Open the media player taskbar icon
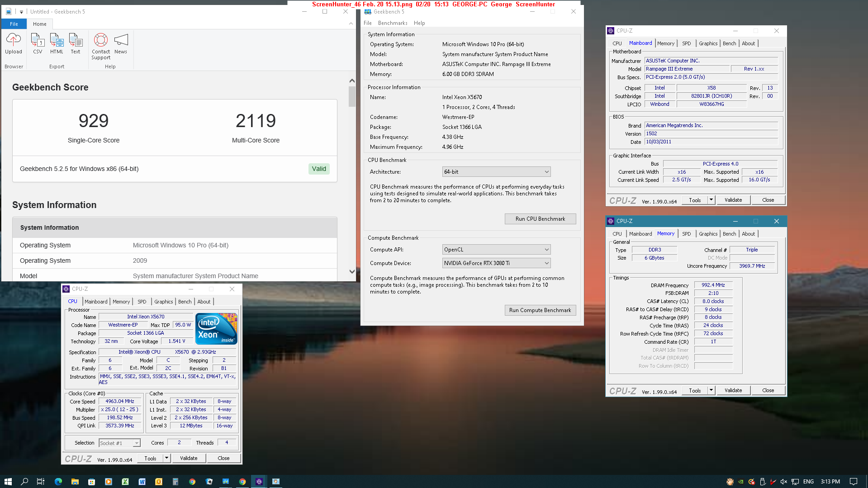 (x=109, y=482)
